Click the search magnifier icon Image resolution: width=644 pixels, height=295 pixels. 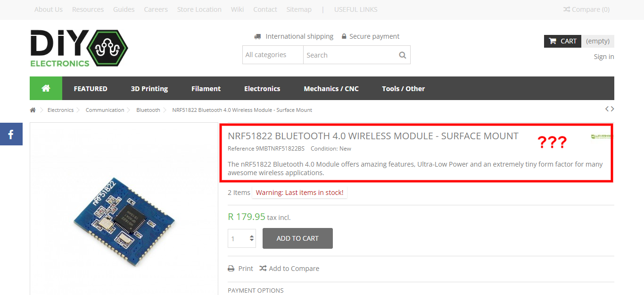[402, 55]
